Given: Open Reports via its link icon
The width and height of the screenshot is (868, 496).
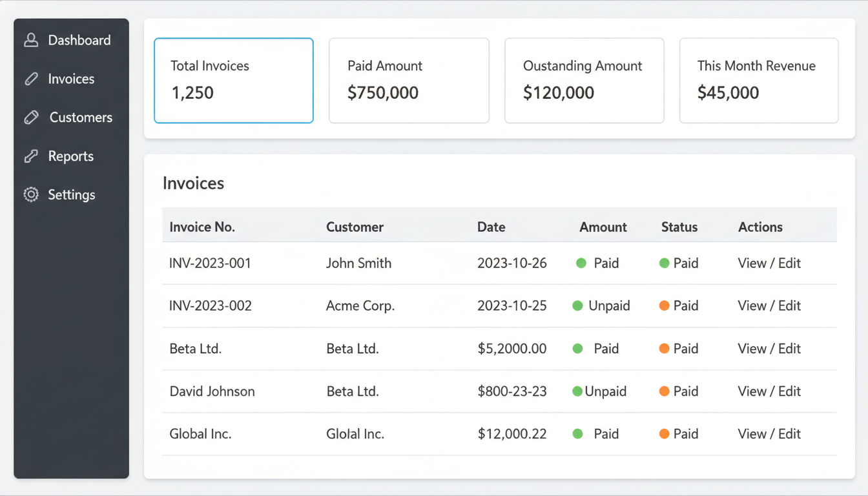Looking at the screenshot, I should [30, 156].
